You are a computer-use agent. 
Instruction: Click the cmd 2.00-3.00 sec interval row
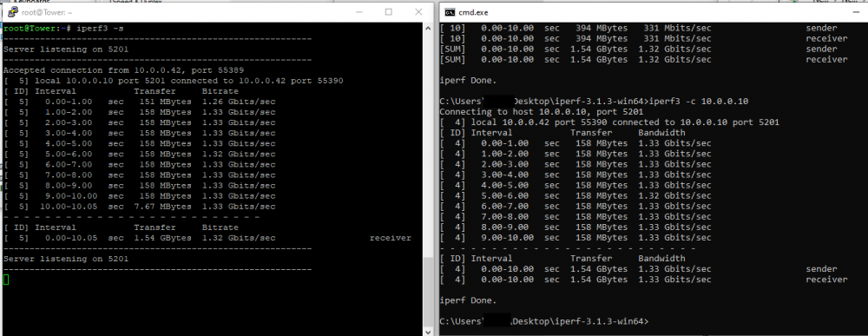pyautogui.click(x=575, y=165)
